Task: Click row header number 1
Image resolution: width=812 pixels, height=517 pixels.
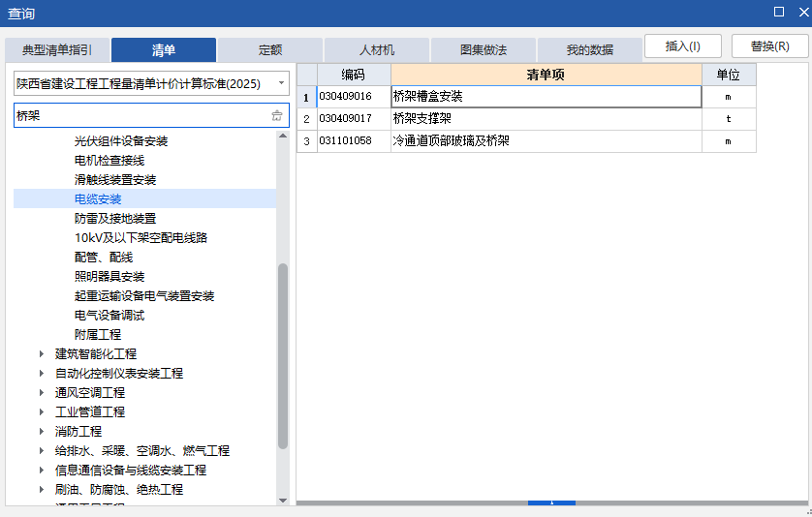Action: click(306, 97)
